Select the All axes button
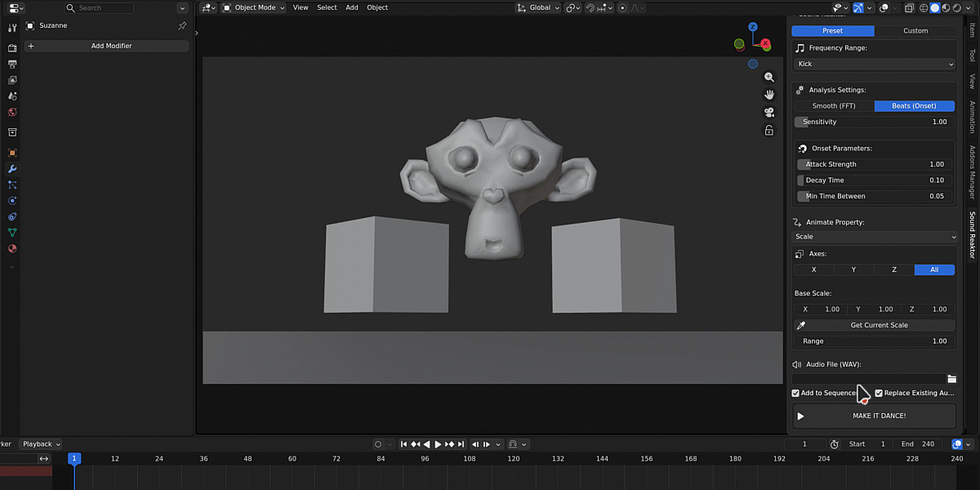This screenshot has height=490, width=980. click(934, 269)
